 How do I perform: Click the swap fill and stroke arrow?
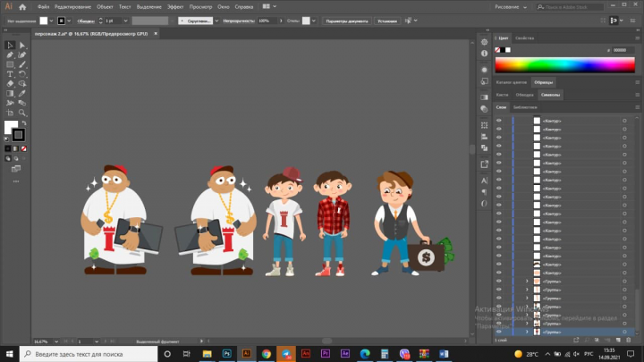pos(24,123)
